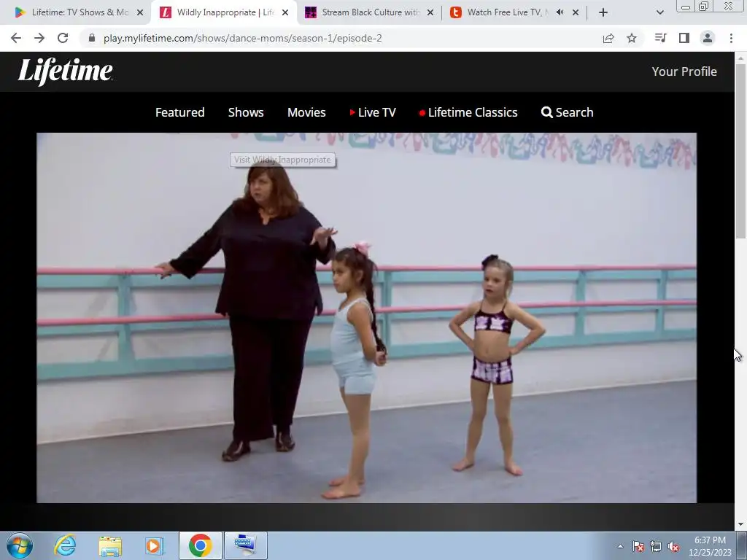
Task: Switch to Stream Black Culture tab
Action: click(370, 12)
